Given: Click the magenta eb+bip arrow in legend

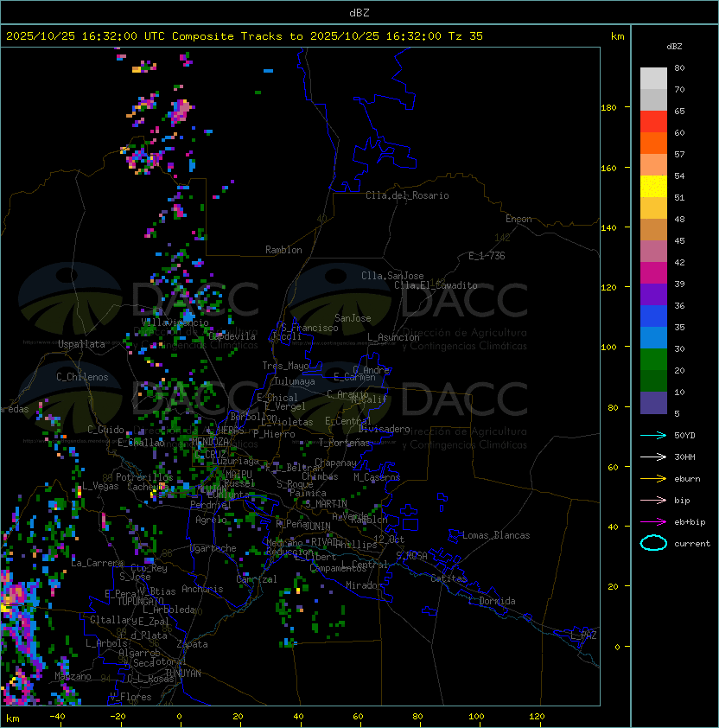Looking at the screenshot, I should 653,522.
